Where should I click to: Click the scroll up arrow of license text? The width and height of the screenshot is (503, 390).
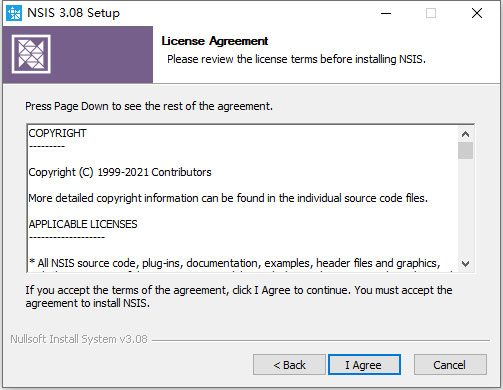coord(465,134)
